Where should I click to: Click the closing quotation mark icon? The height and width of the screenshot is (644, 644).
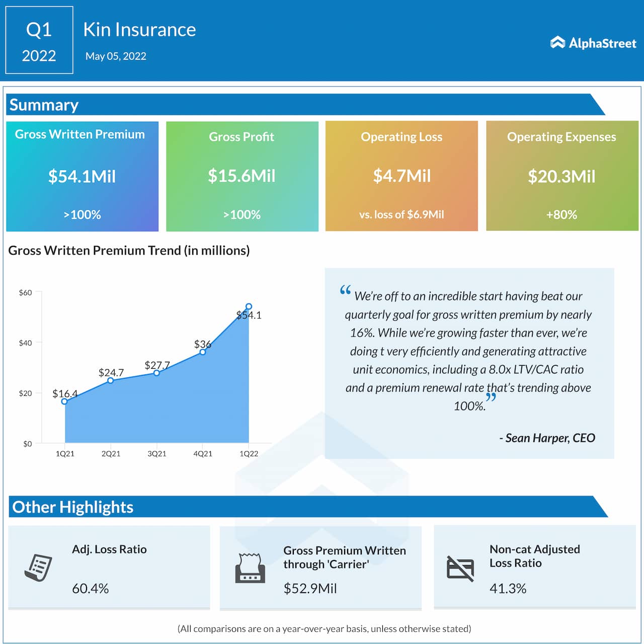tap(491, 397)
